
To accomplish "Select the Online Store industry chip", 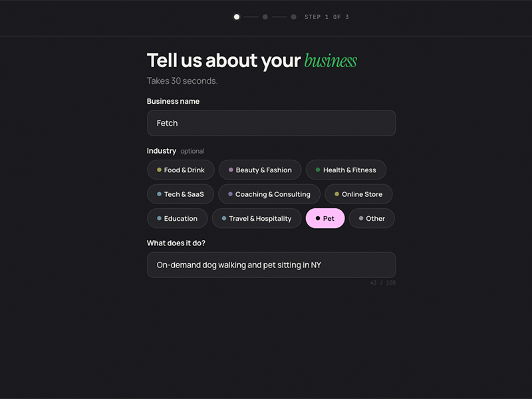I will 358,194.
